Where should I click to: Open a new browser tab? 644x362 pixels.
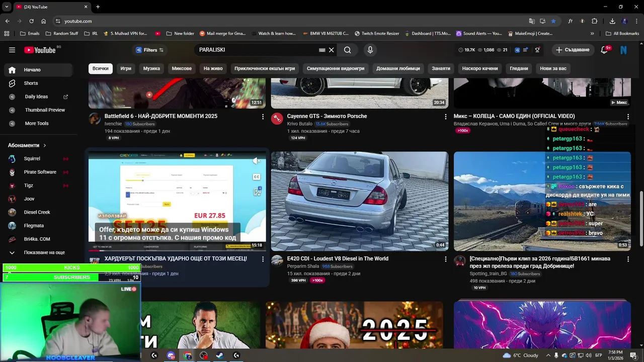click(98, 7)
